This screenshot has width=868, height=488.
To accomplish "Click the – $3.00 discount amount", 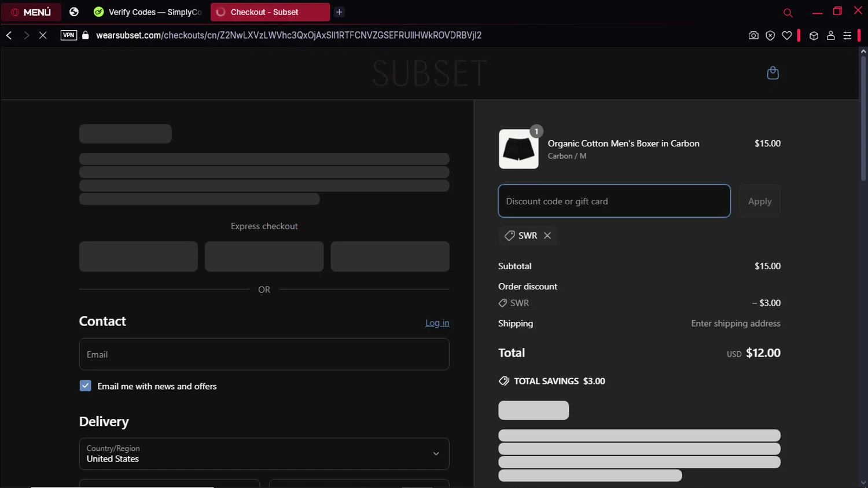I will pyautogui.click(x=766, y=303).
